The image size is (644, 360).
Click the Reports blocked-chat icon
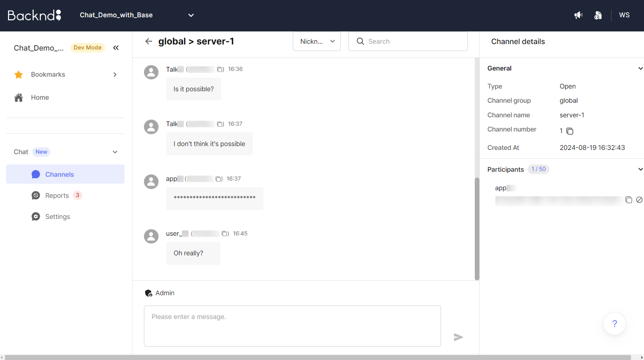point(36,195)
